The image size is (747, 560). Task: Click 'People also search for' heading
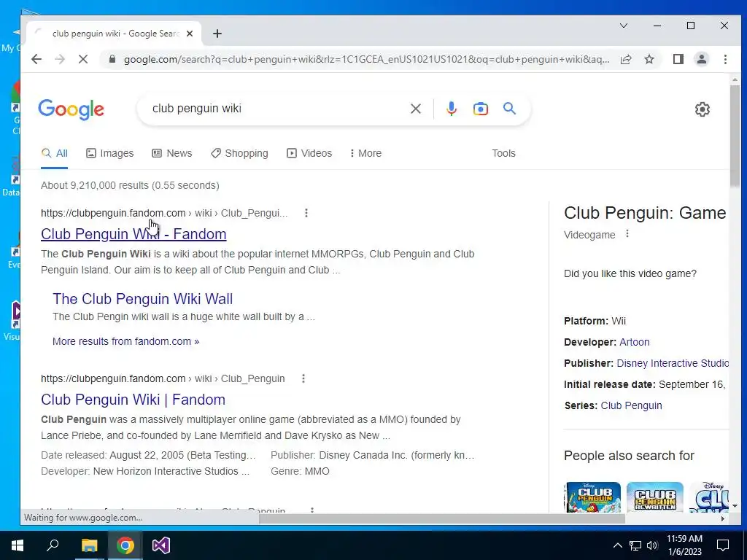[x=629, y=455]
